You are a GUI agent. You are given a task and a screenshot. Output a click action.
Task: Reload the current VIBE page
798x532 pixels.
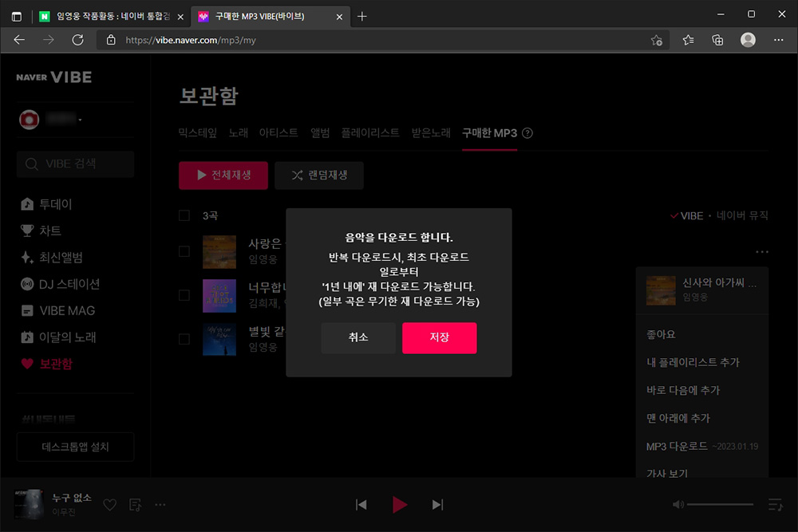(x=77, y=40)
